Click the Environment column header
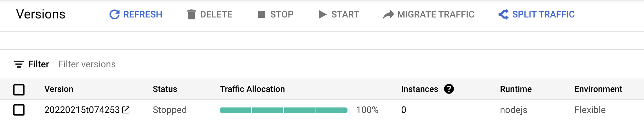The width and height of the screenshot is (644, 134). point(598,89)
